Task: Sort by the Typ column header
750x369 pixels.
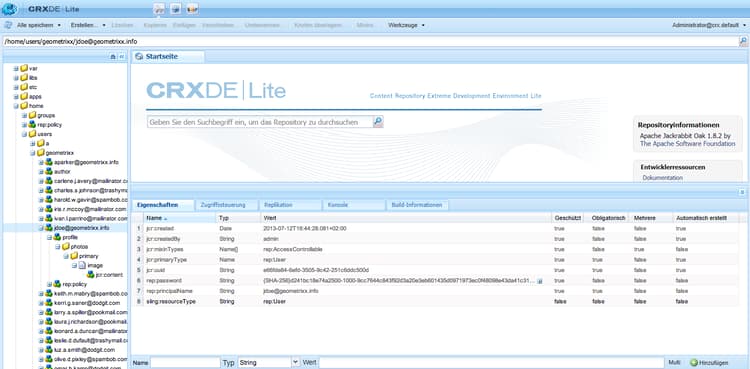Action: 239,218
